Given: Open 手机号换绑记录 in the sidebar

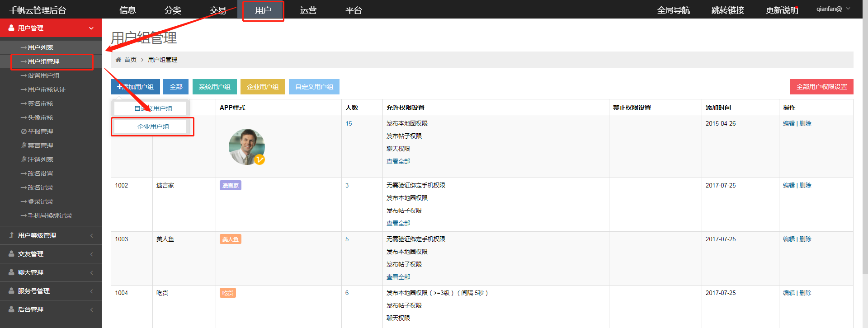Looking at the screenshot, I should click(51, 216).
